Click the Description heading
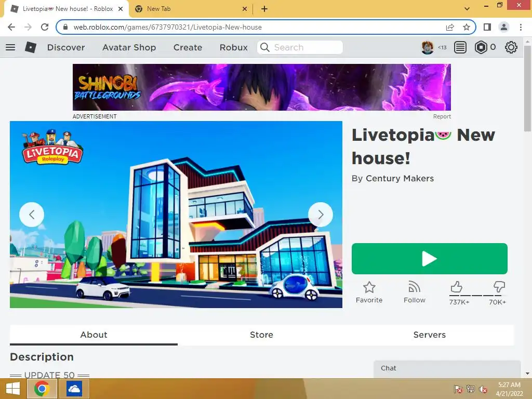 pyautogui.click(x=42, y=357)
